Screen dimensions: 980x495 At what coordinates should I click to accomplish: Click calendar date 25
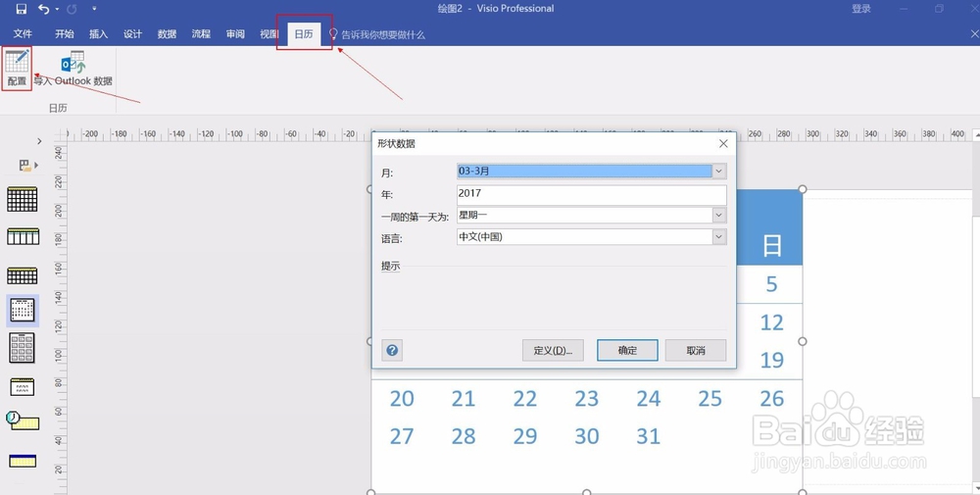click(710, 398)
